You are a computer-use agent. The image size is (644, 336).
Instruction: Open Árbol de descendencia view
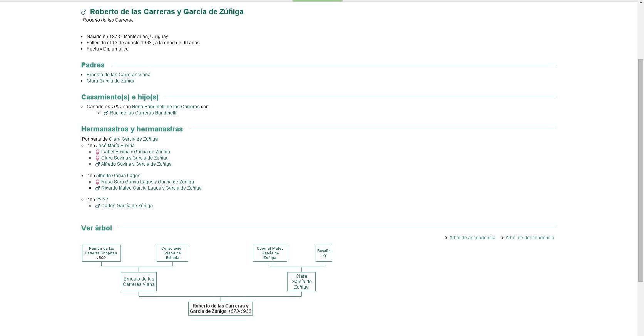click(x=530, y=238)
